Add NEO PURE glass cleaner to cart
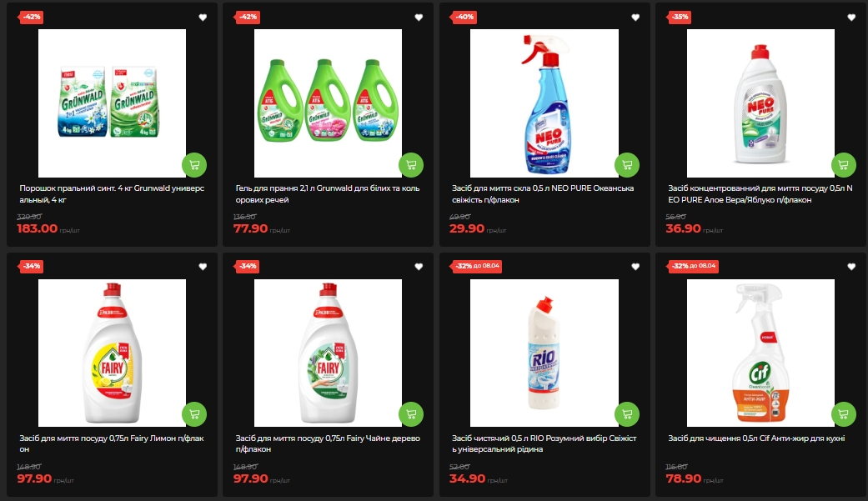The image size is (868, 501). coord(627,164)
